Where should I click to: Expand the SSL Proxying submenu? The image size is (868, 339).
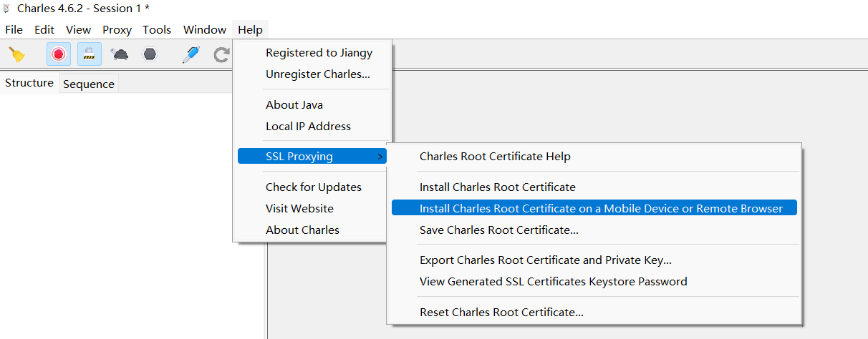[312, 156]
